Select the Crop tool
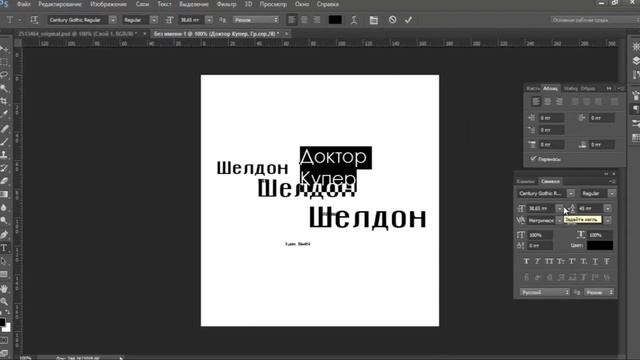Screen dimensions: 640x360 [x=4, y=101]
